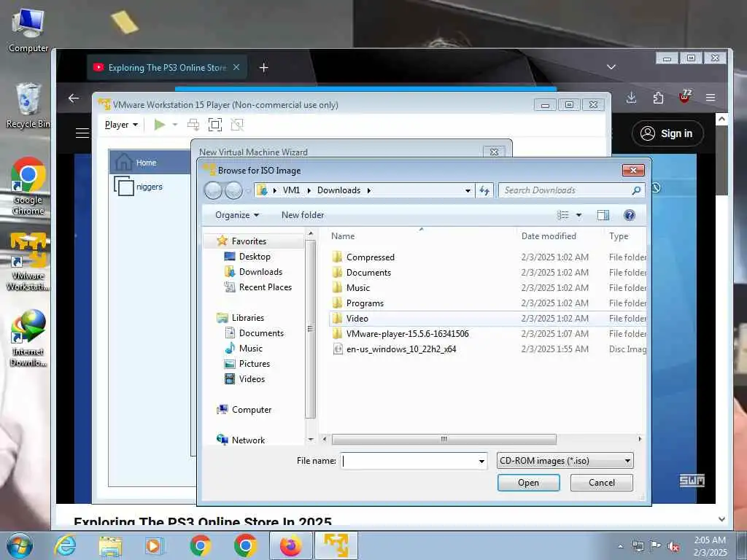Click the search magnifier icon

point(636,190)
